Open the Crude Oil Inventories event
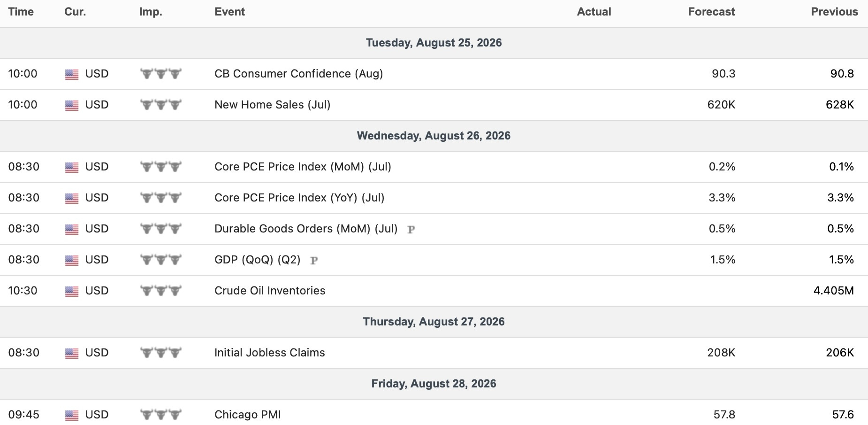Image resolution: width=868 pixels, height=425 pixels. pyautogui.click(x=270, y=291)
